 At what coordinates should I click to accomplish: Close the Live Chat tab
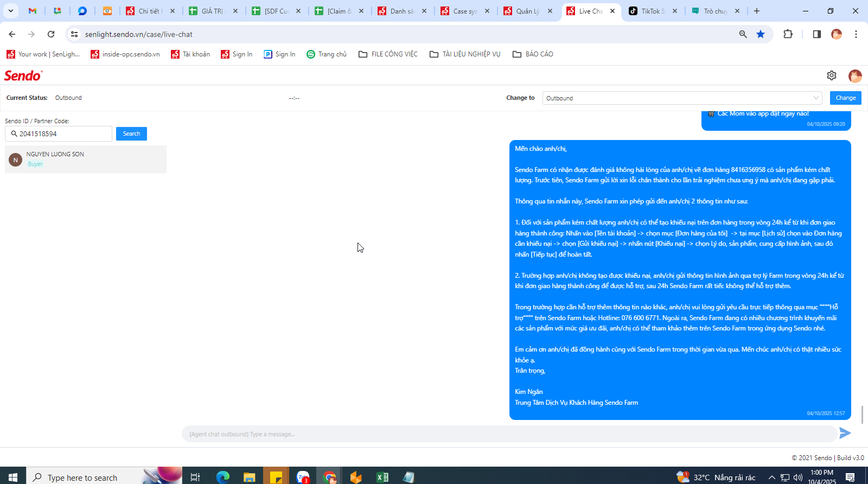point(612,11)
